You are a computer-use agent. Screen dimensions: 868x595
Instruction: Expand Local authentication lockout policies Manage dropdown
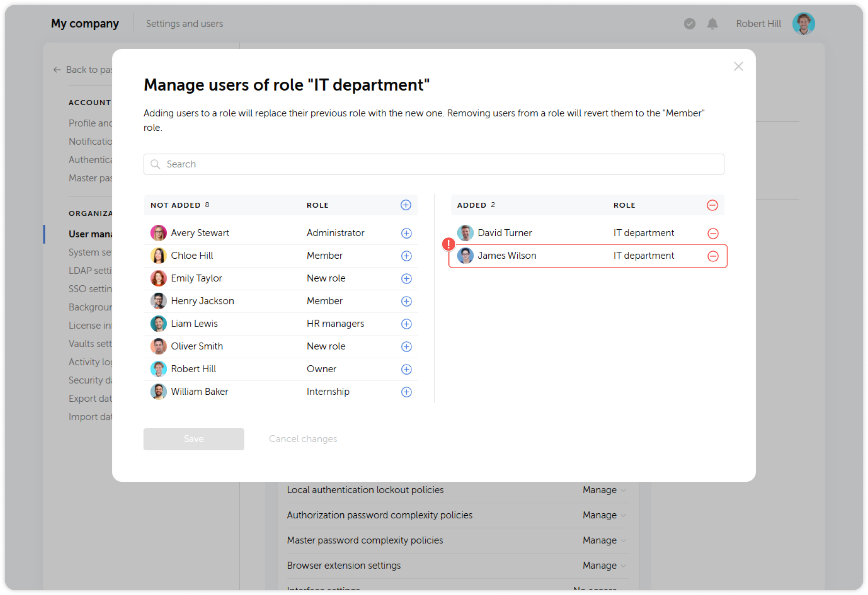pos(604,490)
